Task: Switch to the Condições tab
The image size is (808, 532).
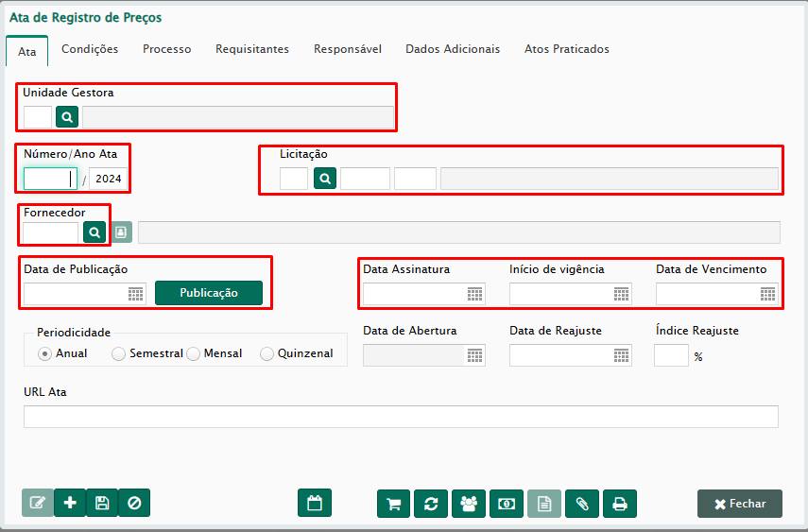Action: (x=90, y=49)
